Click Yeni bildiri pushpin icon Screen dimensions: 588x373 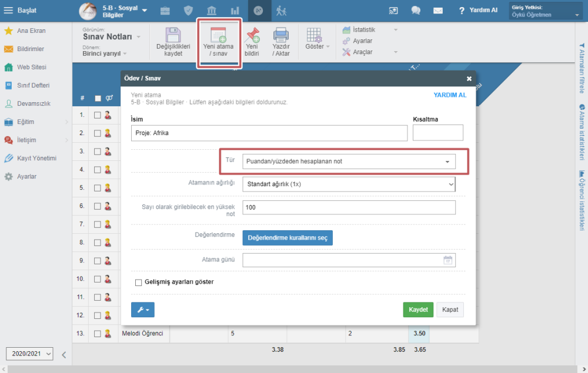(252, 35)
